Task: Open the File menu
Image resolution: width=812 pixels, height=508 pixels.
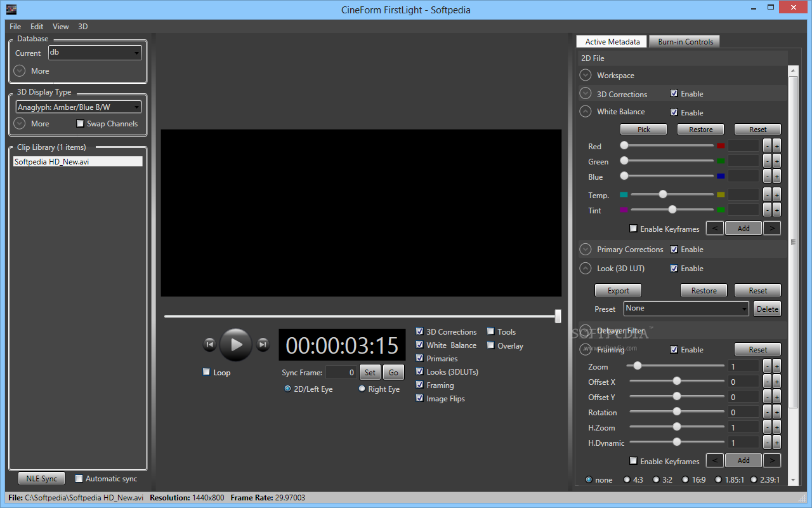Action: click(x=15, y=27)
